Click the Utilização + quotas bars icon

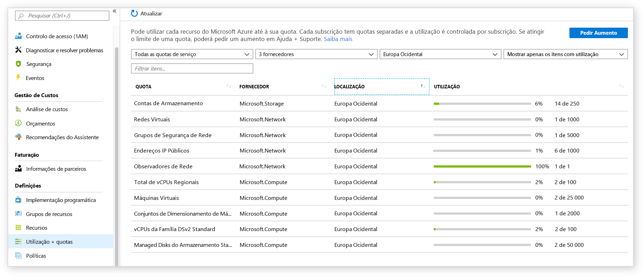(x=18, y=242)
